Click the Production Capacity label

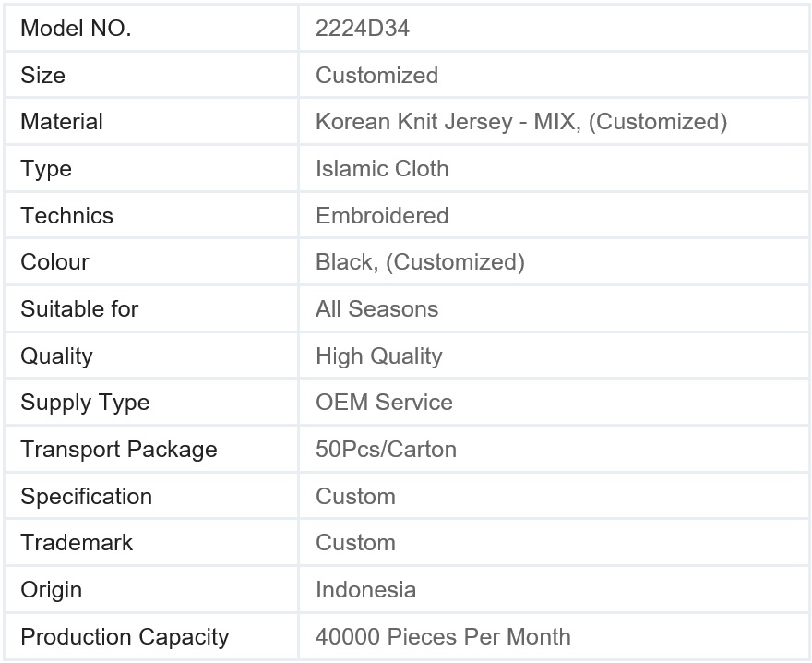(125, 637)
